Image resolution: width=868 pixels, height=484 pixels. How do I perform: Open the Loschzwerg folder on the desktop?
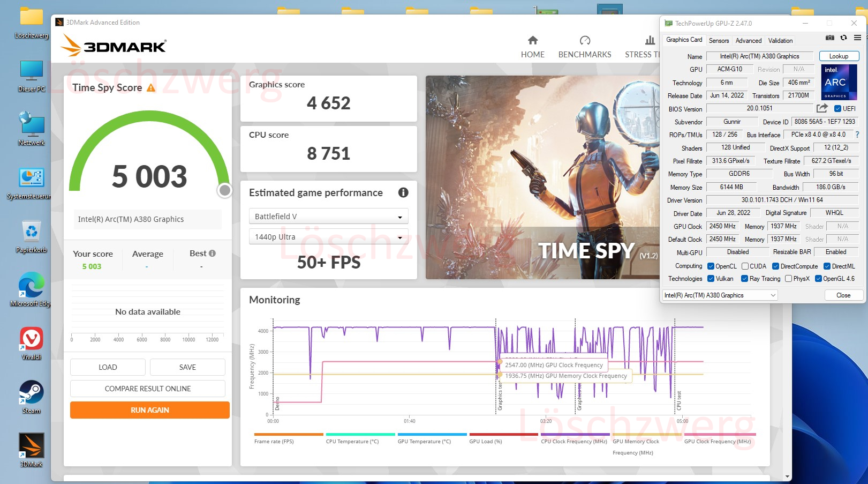[31, 23]
